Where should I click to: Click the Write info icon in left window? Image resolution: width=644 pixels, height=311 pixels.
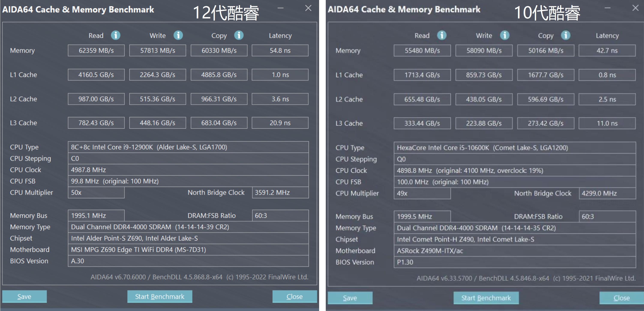(x=178, y=35)
